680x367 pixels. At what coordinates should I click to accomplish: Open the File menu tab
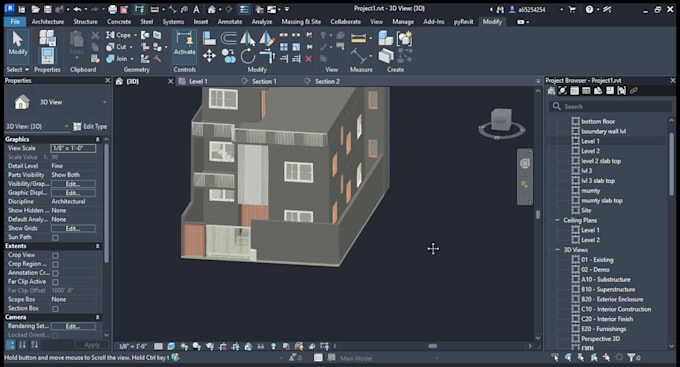[15, 22]
